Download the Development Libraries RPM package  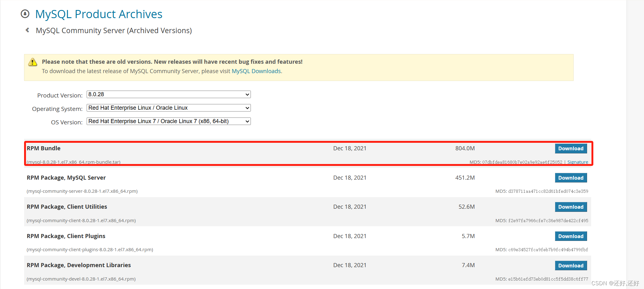click(x=571, y=266)
